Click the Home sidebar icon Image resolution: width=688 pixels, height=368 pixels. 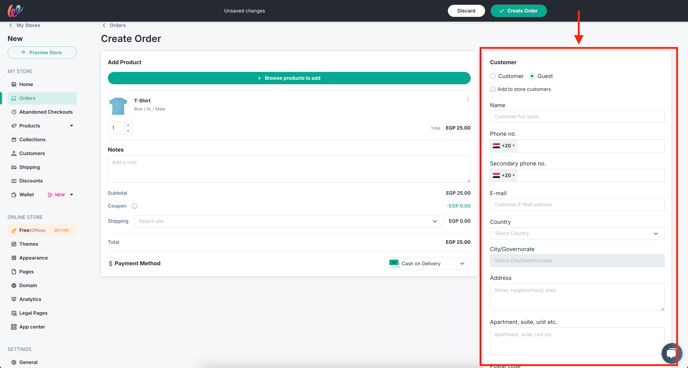pyautogui.click(x=14, y=84)
